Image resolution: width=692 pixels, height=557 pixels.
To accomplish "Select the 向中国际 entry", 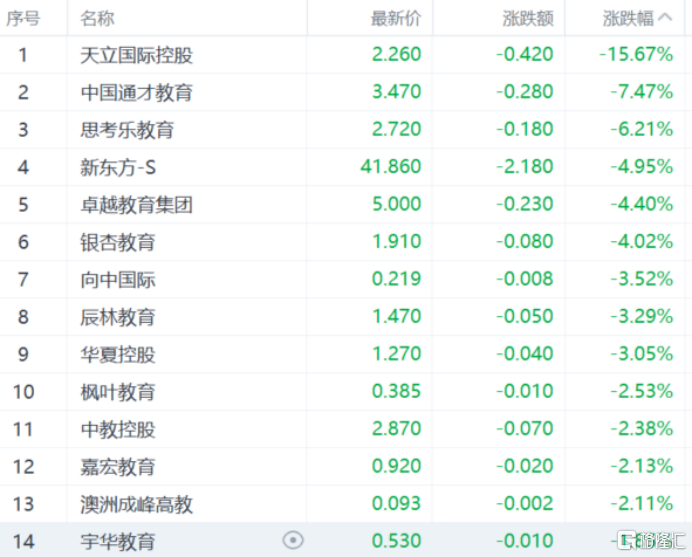I will click(x=118, y=280).
